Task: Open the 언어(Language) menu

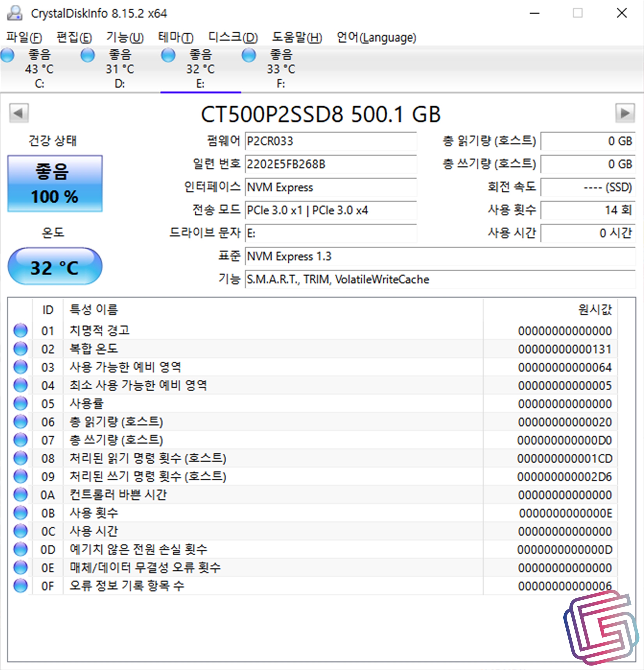Action: point(376,37)
